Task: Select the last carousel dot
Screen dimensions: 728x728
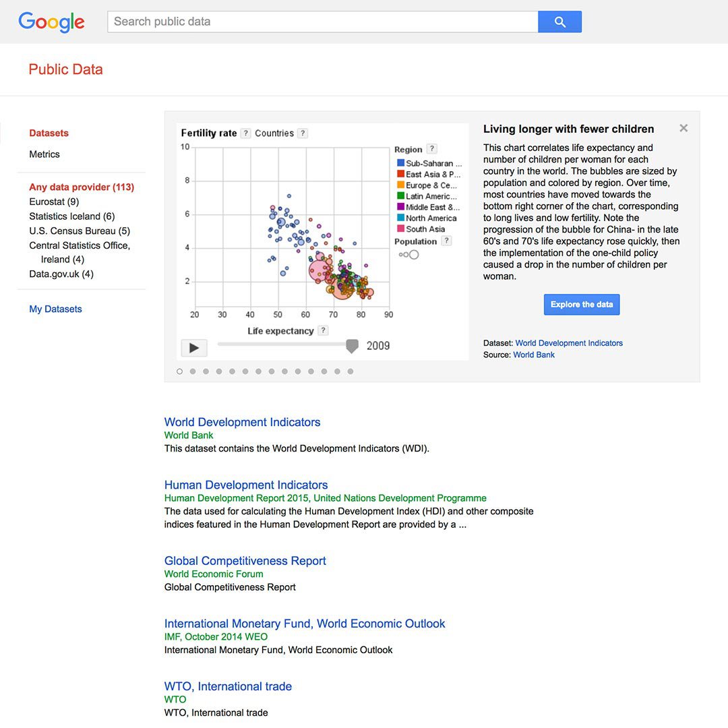Action: [351, 371]
